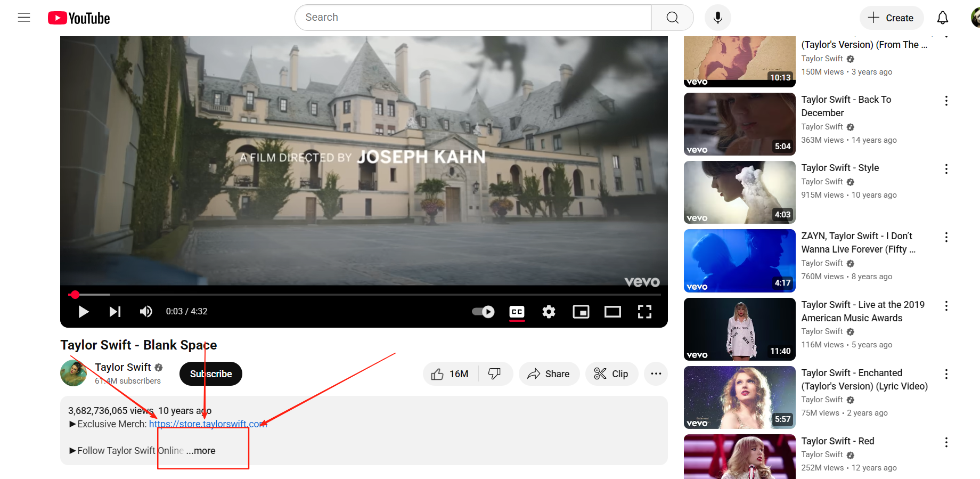Mute the video volume
Image resolution: width=980 pixels, height=479 pixels.
146,312
